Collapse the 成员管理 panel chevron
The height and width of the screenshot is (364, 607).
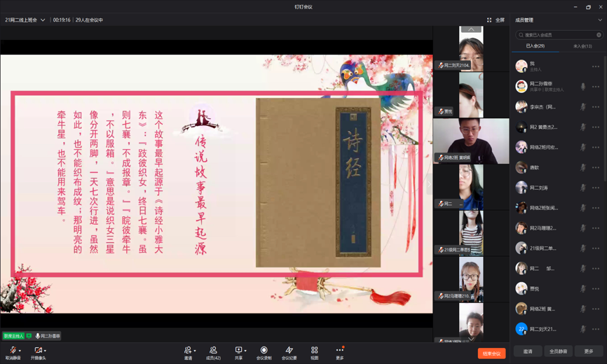tap(599, 20)
